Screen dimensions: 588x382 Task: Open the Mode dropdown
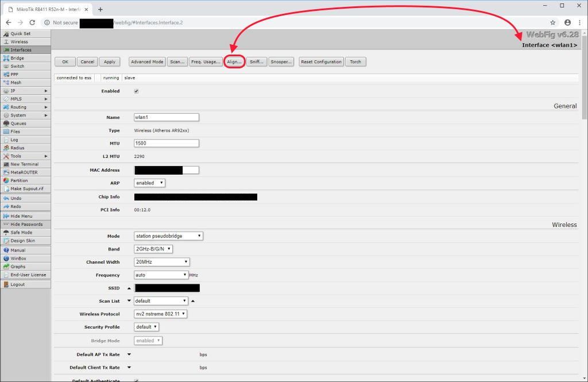coord(168,236)
